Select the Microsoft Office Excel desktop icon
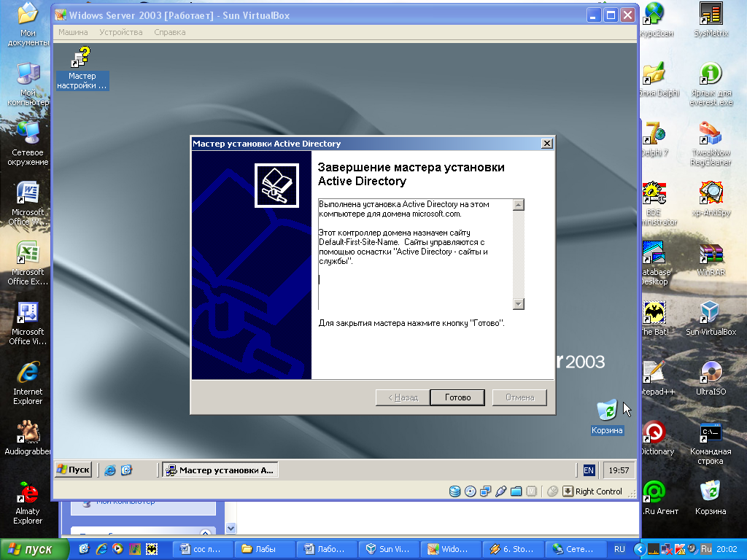The width and height of the screenshot is (747, 560). [28, 263]
